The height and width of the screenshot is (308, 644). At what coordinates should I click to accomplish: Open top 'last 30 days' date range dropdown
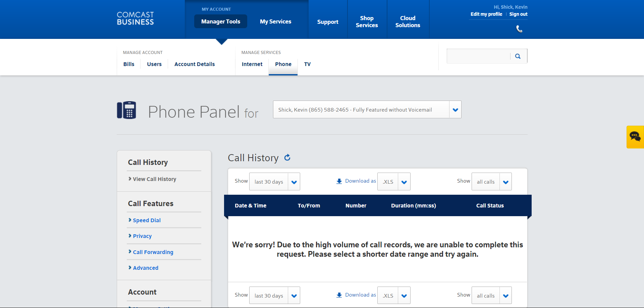click(x=275, y=182)
